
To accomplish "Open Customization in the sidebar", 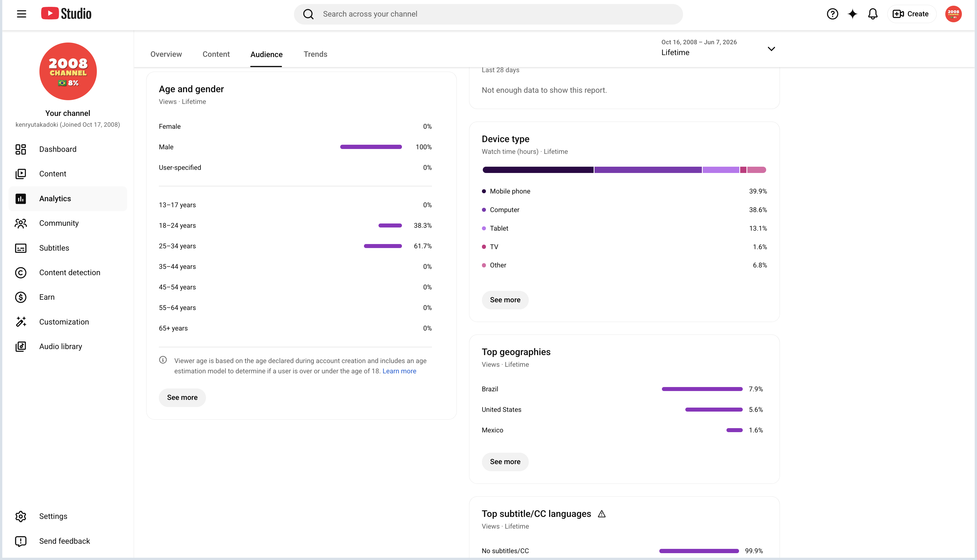I will [68, 322].
